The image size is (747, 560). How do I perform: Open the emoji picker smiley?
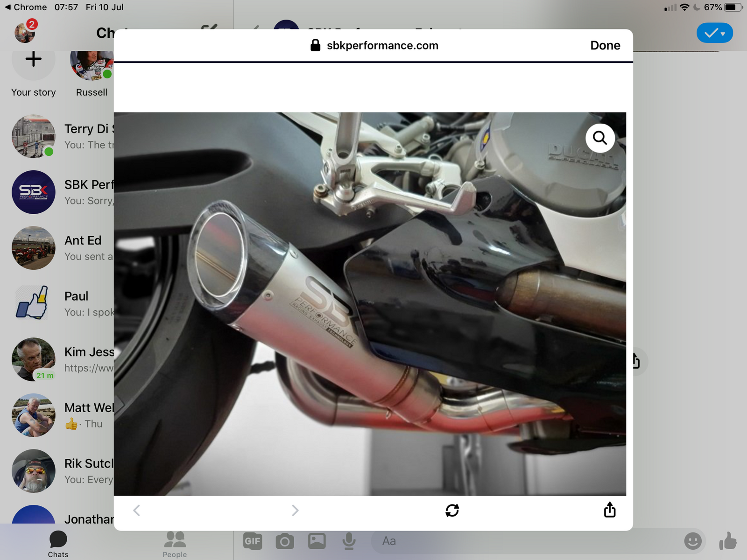tap(692, 541)
